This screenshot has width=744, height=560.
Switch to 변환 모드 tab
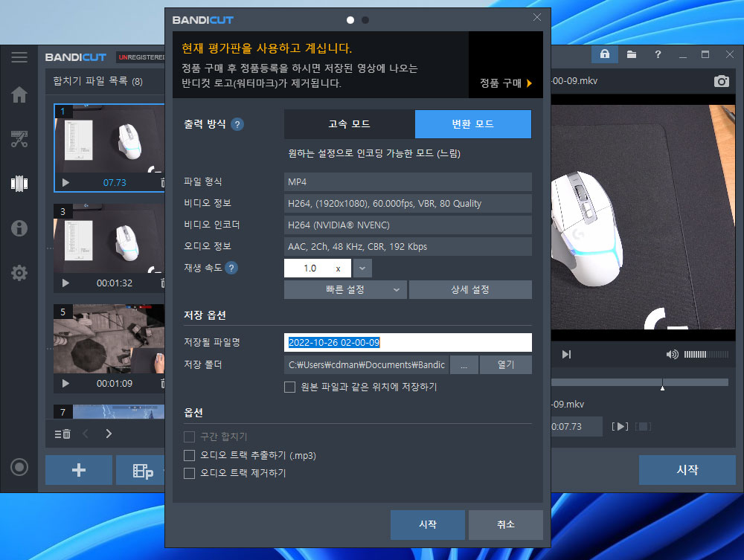[x=473, y=124]
